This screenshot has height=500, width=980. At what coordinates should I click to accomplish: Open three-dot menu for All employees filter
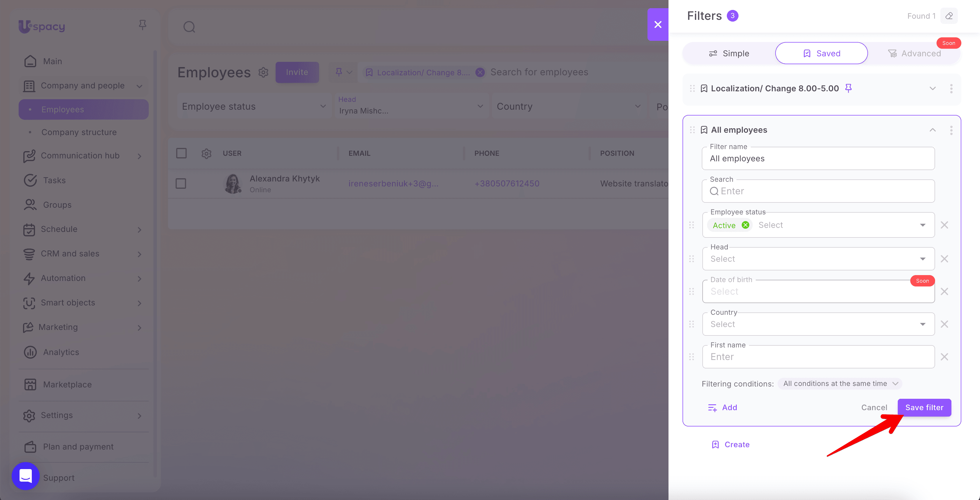[951, 130]
